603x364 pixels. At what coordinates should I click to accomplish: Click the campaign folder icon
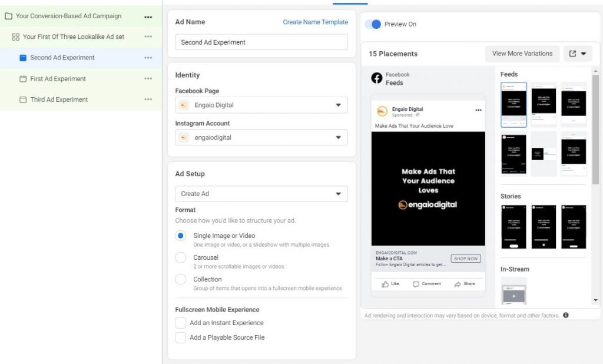[8, 16]
